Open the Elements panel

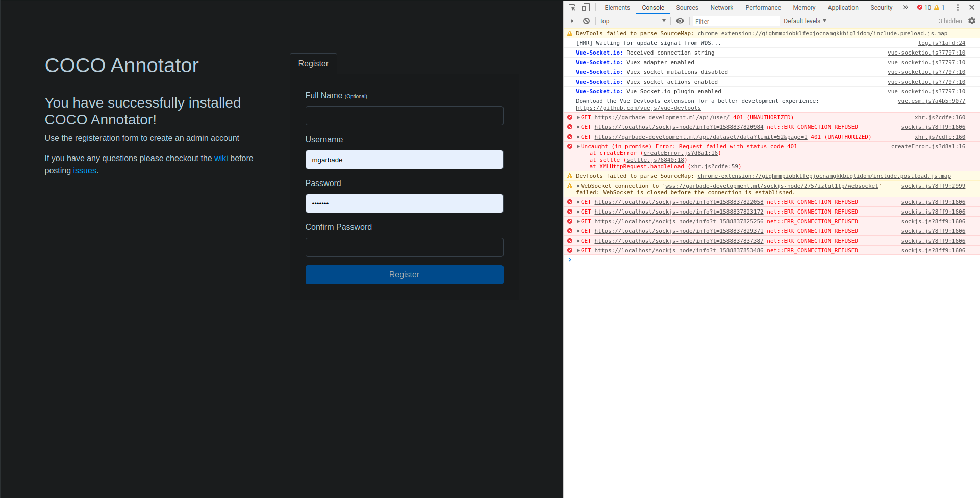click(x=617, y=7)
